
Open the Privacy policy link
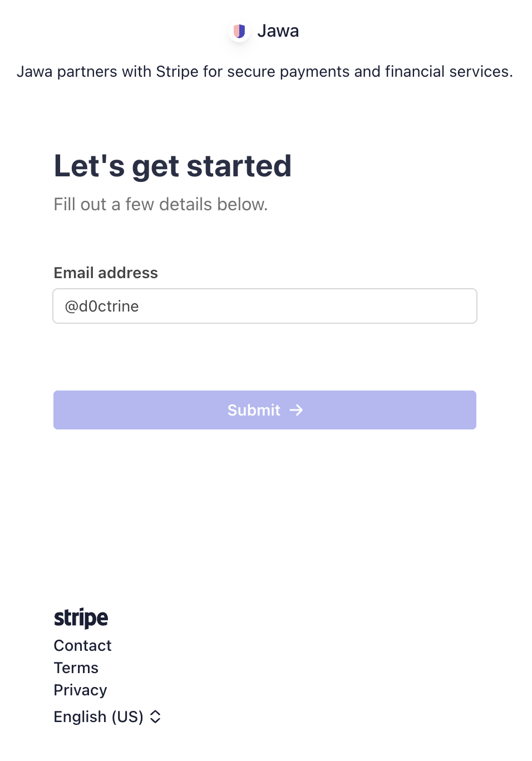pyautogui.click(x=80, y=690)
